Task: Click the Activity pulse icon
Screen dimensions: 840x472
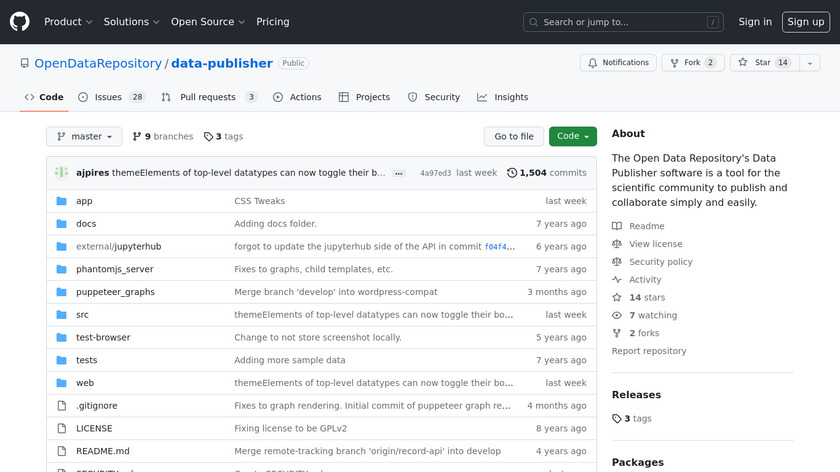Action: pos(617,280)
